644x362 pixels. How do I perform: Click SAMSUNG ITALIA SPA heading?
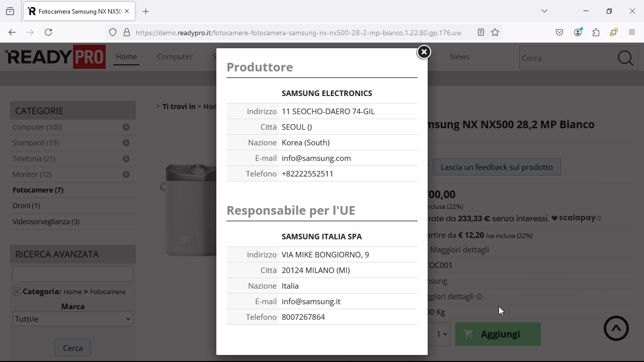point(322,237)
